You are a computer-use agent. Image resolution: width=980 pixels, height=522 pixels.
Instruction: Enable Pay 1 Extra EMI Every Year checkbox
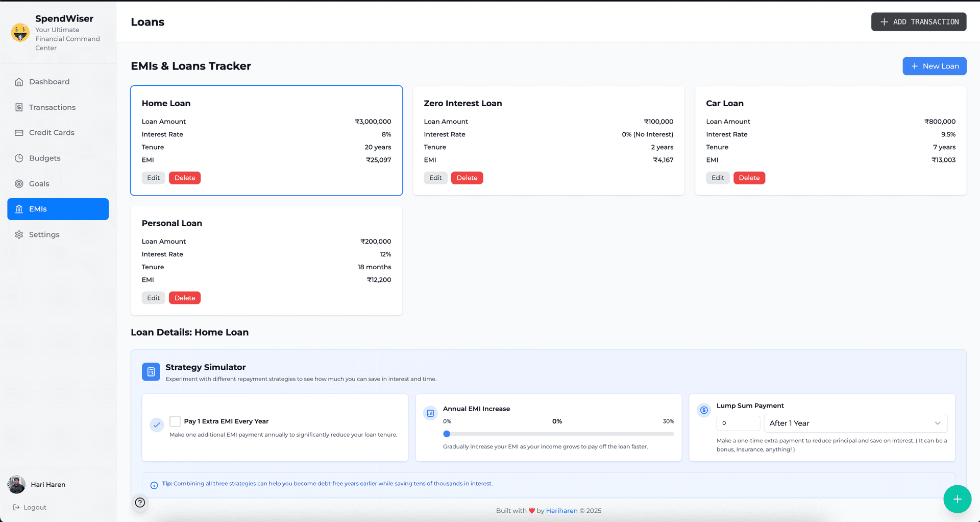click(175, 421)
